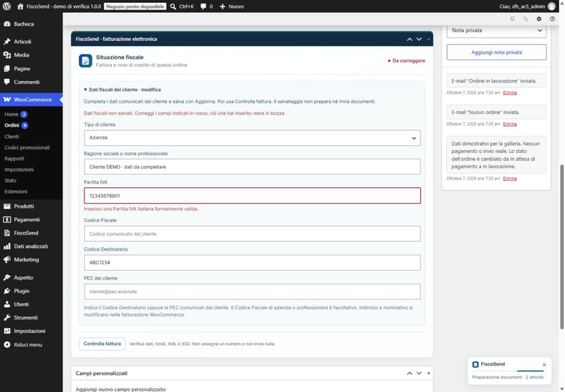Click Negozio presto disponibile badge
Screen dimensions: 565x392
(135, 7)
